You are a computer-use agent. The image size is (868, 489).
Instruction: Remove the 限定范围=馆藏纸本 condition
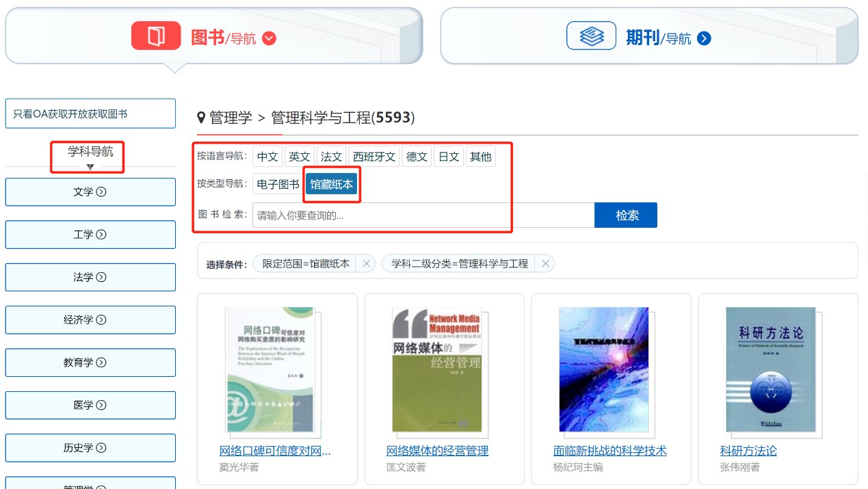[x=367, y=263]
